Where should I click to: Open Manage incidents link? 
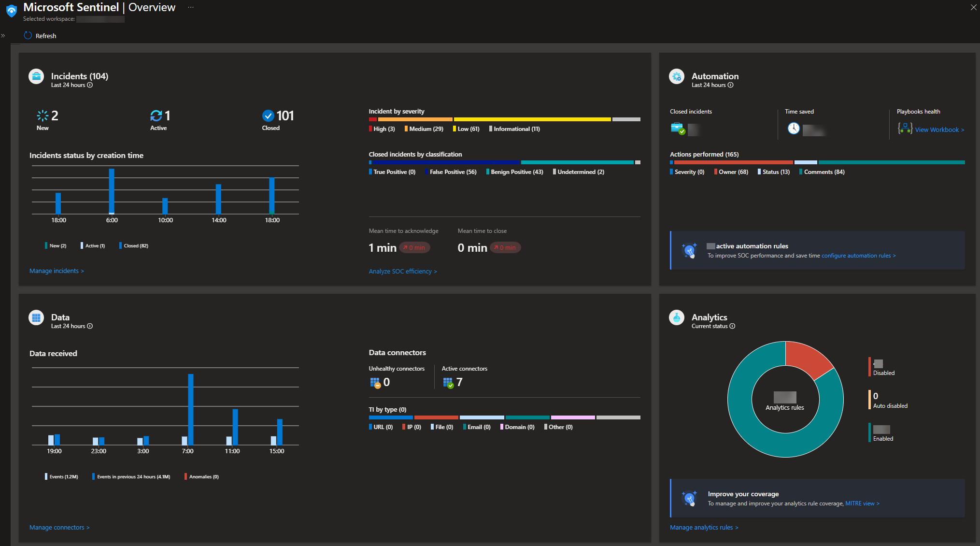(x=57, y=271)
